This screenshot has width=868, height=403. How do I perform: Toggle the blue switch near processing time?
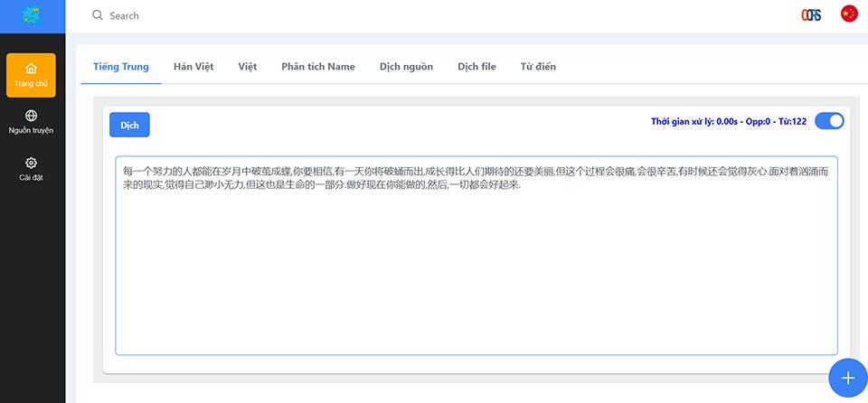pyautogui.click(x=829, y=121)
